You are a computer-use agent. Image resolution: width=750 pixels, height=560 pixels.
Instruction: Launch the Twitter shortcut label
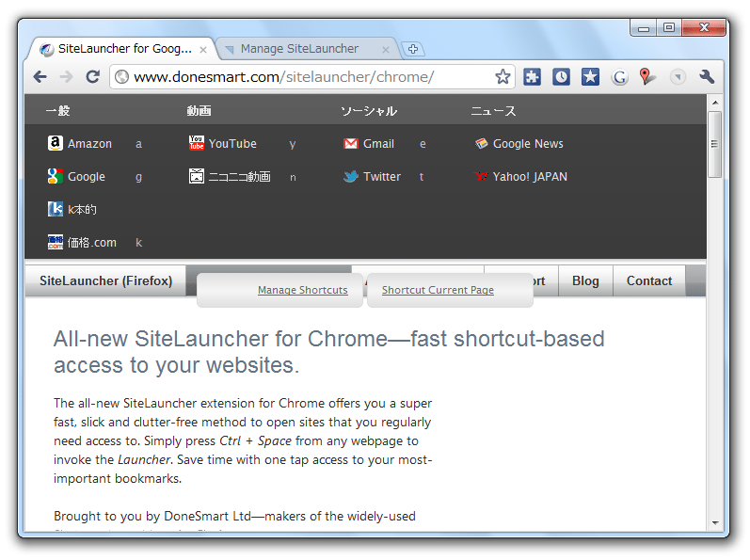(x=382, y=176)
